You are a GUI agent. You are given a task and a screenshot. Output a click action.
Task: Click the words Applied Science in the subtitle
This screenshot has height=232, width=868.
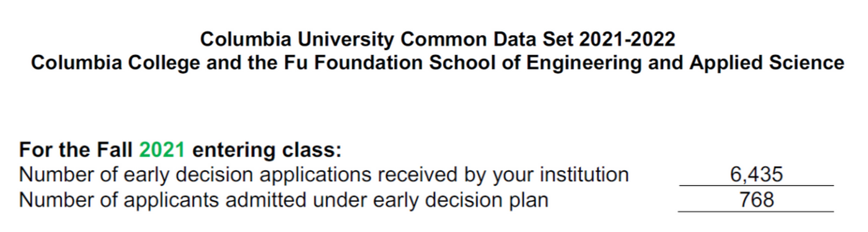[x=766, y=63]
